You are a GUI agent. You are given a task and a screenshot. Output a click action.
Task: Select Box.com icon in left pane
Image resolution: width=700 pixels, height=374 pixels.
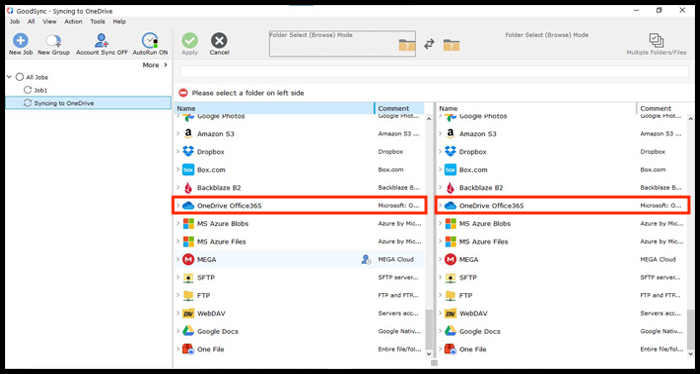tap(188, 170)
